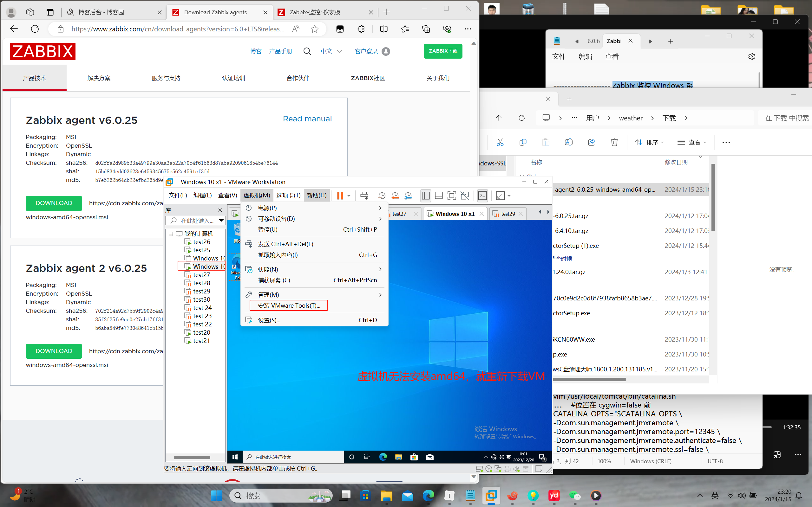Screen dimensions: 812x507
Task: Switch to the test29 VM tab
Action: (x=508, y=214)
